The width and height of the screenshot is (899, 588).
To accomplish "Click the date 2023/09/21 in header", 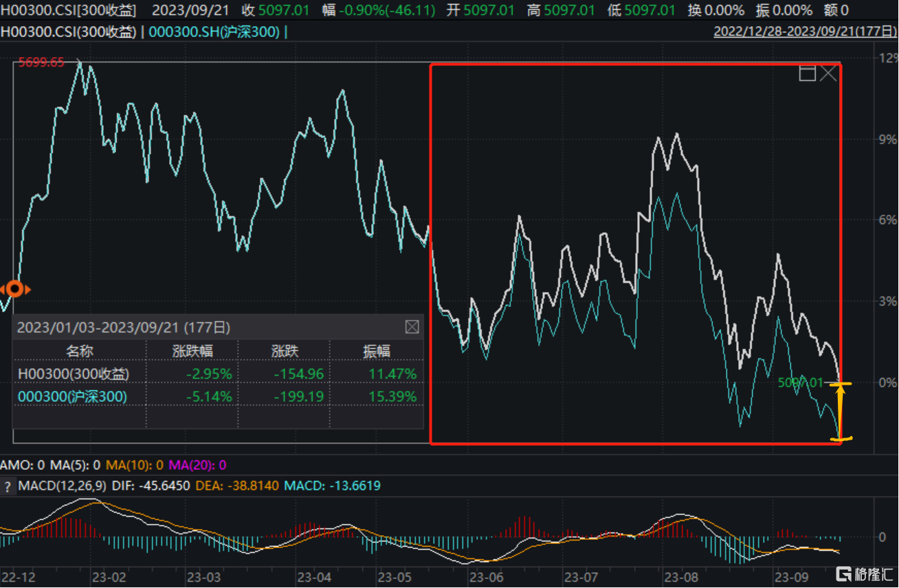I will [192, 10].
